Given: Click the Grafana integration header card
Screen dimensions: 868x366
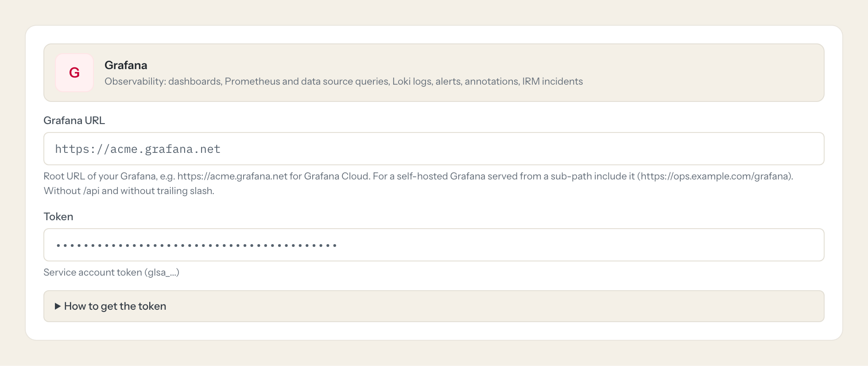Looking at the screenshot, I should pos(434,73).
